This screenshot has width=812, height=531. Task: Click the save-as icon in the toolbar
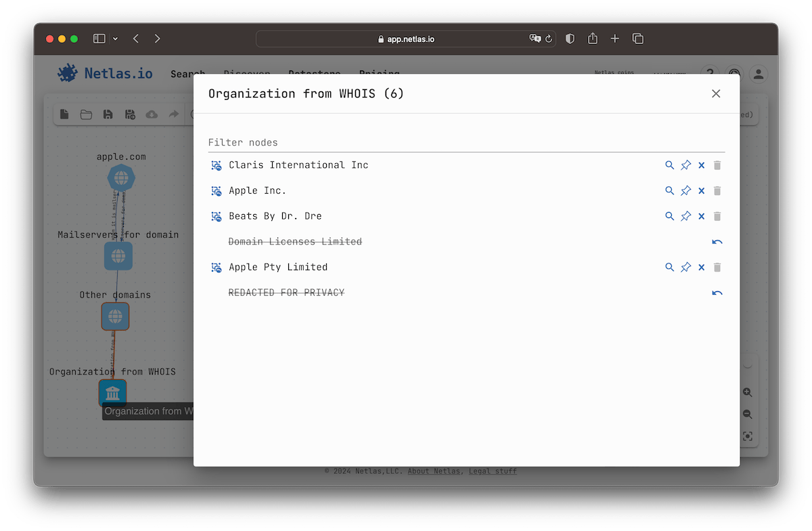point(129,114)
